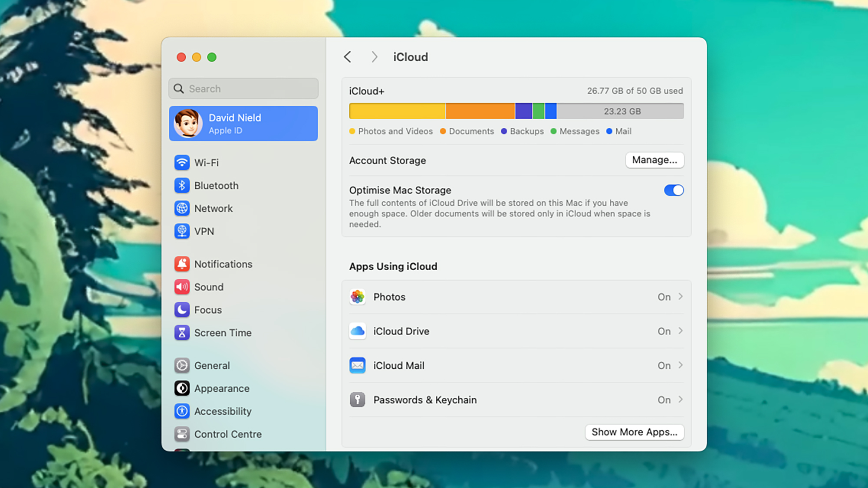The width and height of the screenshot is (868, 488).
Task: Expand Photos iCloud settings chevron
Action: click(x=680, y=296)
